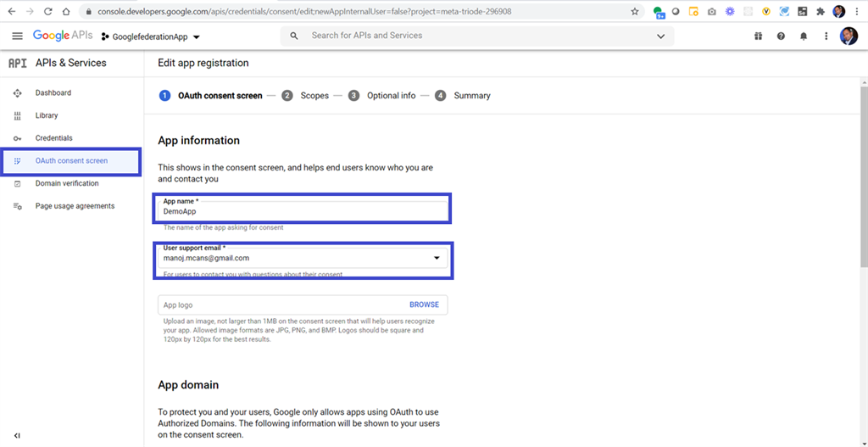Open the help question mark icon
The image size is (868, 447).
781,36
